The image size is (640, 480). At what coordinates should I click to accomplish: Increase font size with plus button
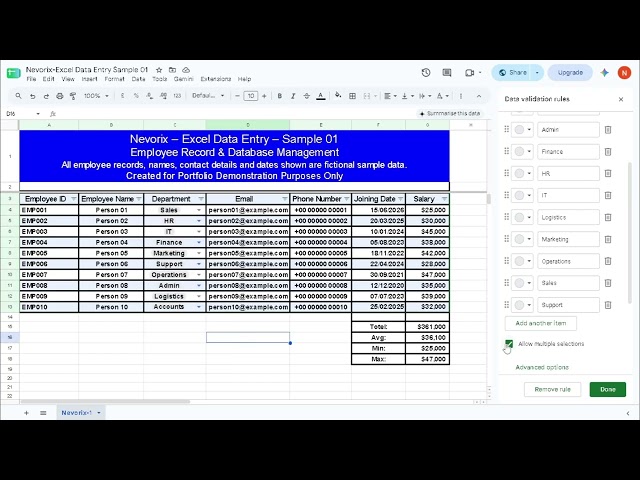(x=264, y=96)
